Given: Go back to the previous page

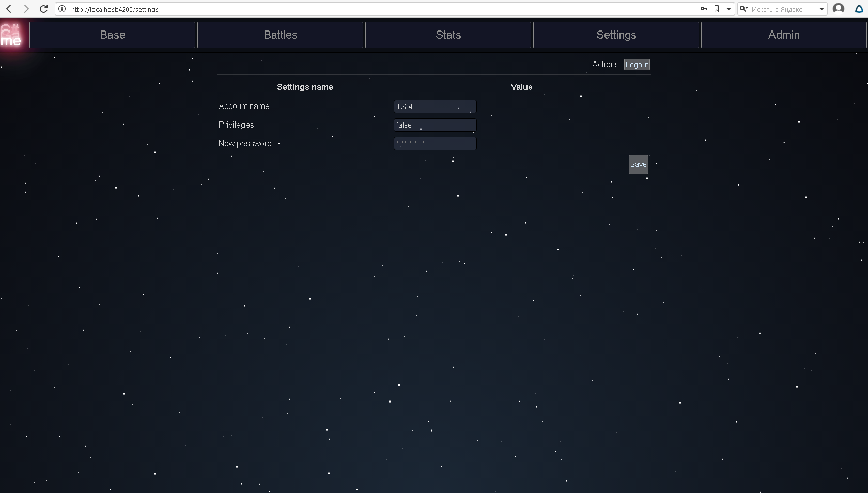Looking at the screenshot, I should click(x=9, y=9).
